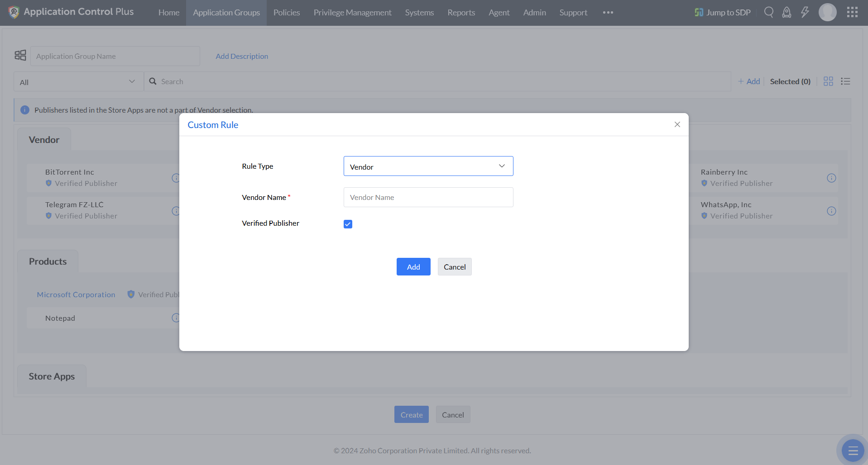Screen dimensions: 868x465
Task: Click the info icon in publishers notice
Action: pos(25,110)
